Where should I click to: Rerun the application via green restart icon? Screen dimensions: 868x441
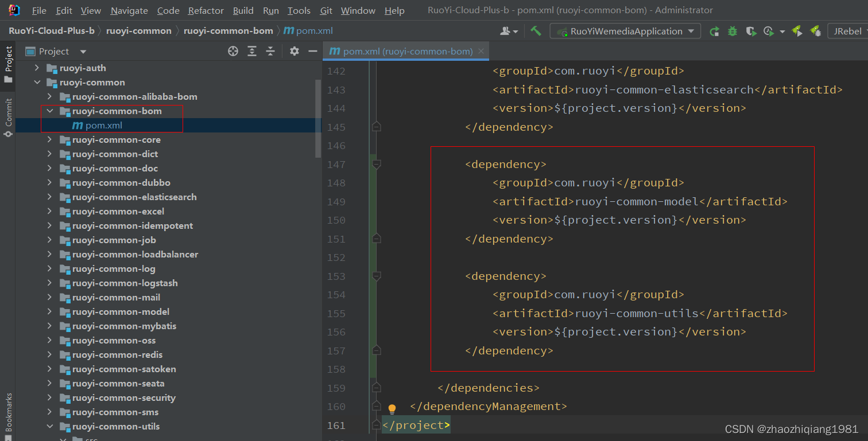714,31
